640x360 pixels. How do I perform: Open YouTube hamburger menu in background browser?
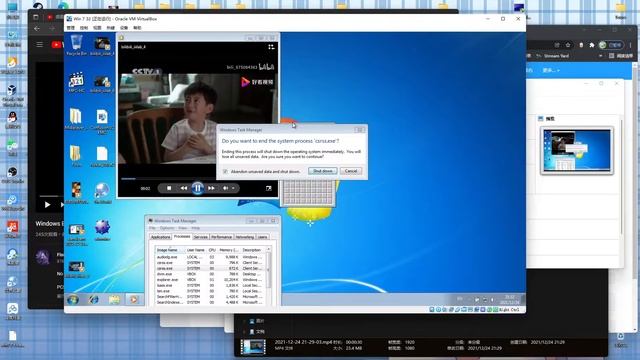point(40,44)
